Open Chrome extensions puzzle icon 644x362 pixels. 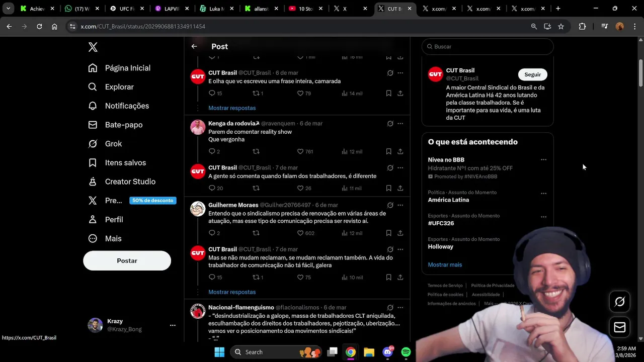tap(582, 27)
